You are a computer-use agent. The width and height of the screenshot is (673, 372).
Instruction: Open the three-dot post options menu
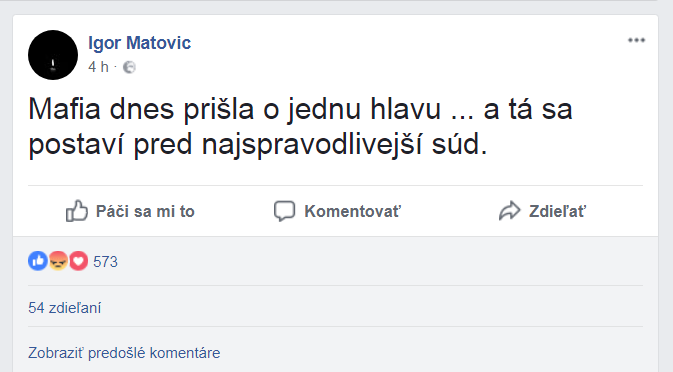tap(636, 40)
